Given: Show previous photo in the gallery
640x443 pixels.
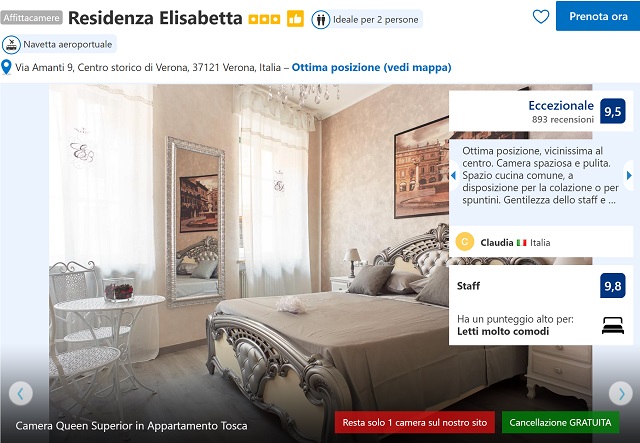Looking at the screenshot, I should (x=20, y=393).
